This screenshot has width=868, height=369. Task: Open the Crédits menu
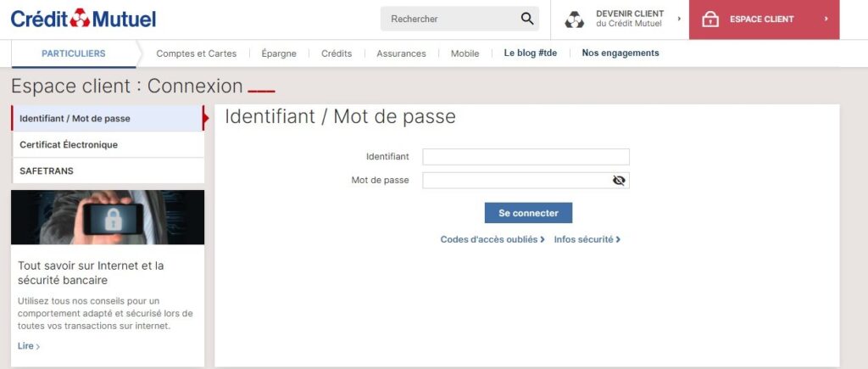pos(337,53)
